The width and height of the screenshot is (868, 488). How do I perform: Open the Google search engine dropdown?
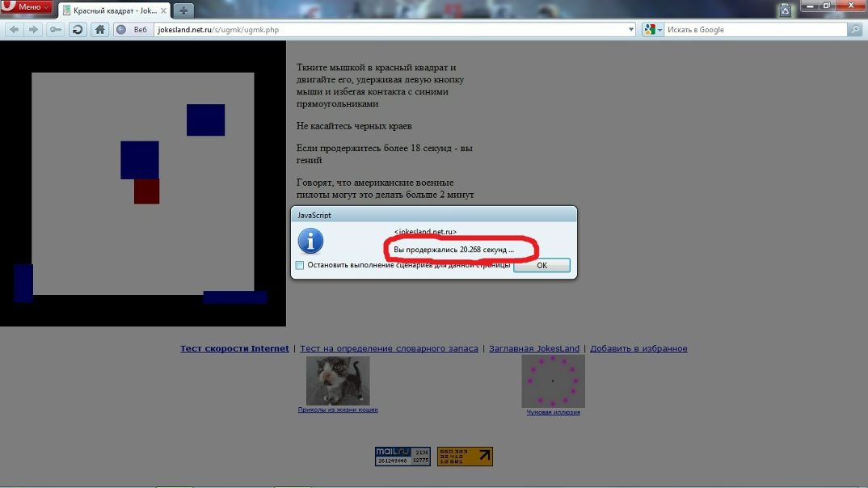click(x=653, y=30)
